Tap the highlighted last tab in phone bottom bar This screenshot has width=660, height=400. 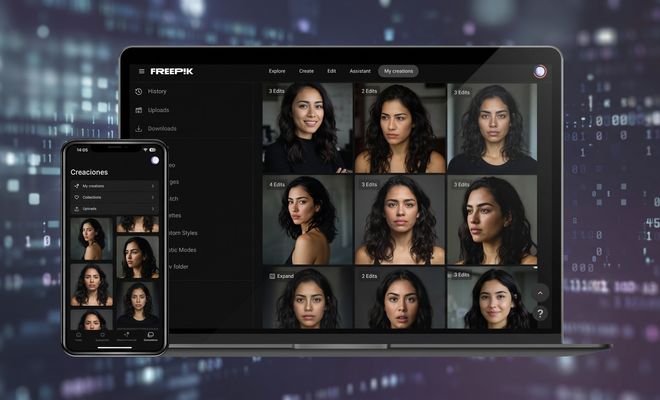[x=151, y=336]
